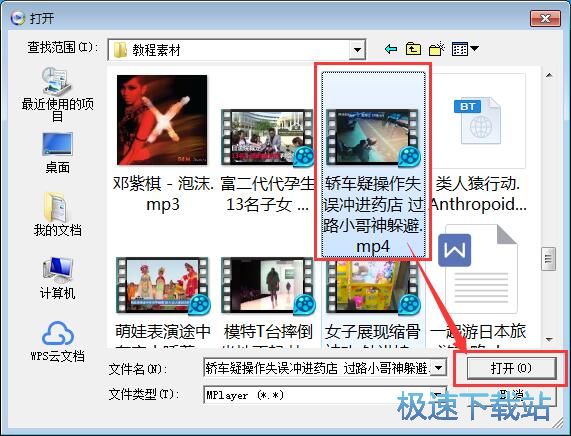This screenshot has width=571, height=436.
Task: Select the 女子展现缩骨 video thumbnail
Action: (x=373, y=286)
